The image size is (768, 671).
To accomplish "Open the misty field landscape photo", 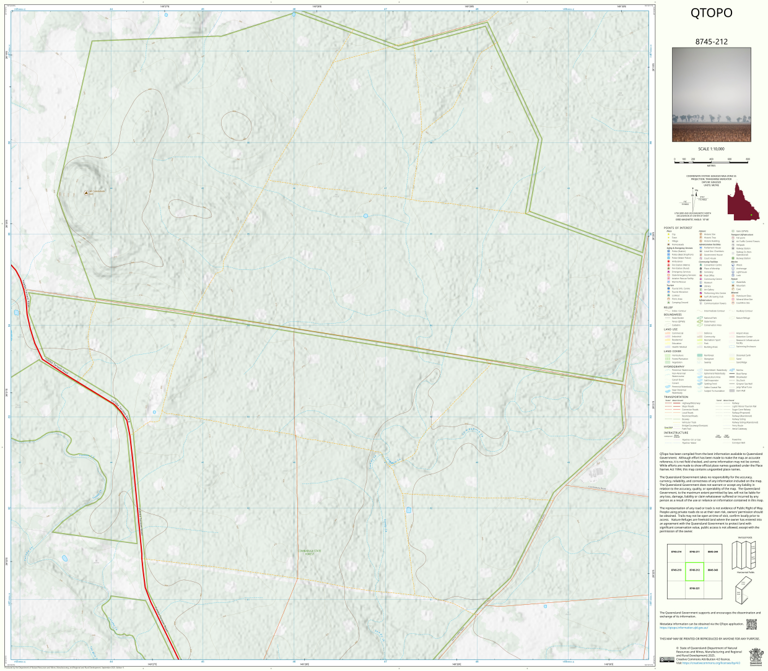I will click(711, 95).
